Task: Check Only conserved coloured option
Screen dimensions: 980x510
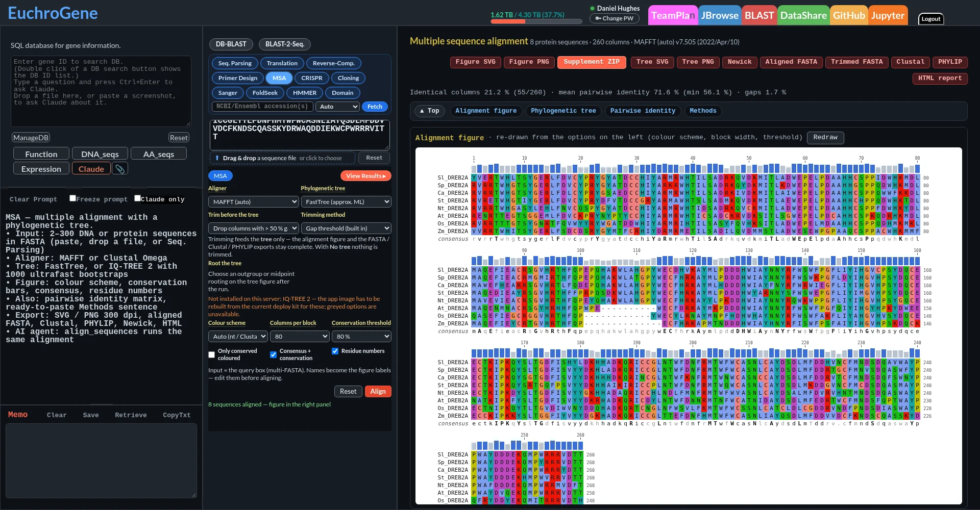Action: [x=211, y=354]
